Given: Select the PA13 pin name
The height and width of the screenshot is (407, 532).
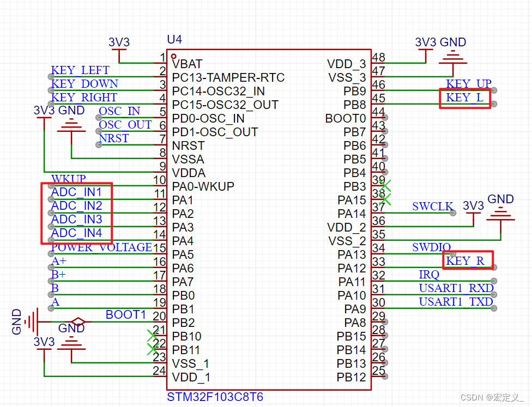Looking at the screenshot, I should tap(352, 254).
